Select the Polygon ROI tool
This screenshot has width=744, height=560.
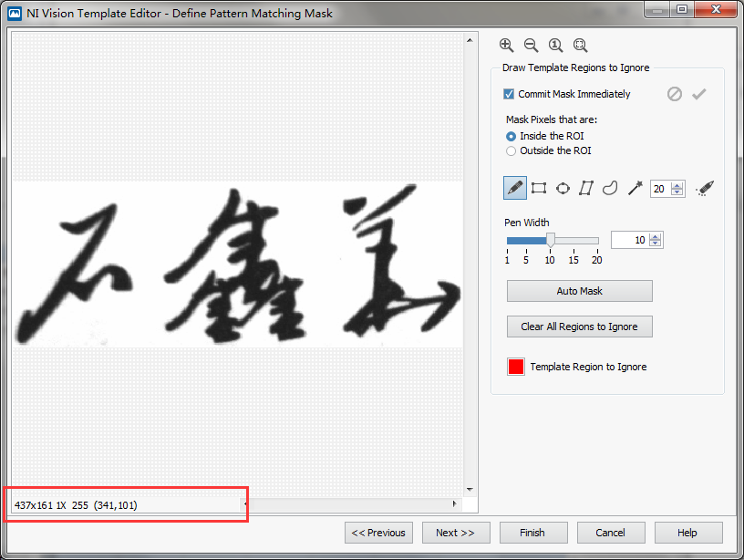pos(586,188)
